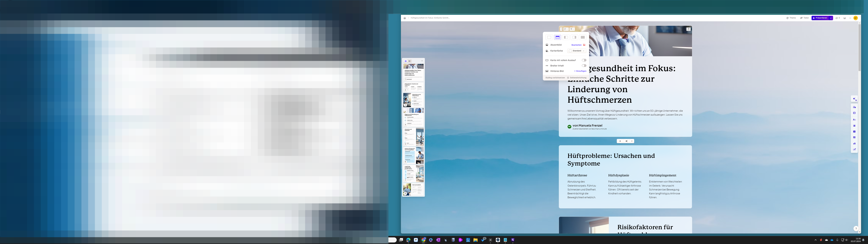Expand the add-card options chevron
Image resolution: width=868 pixels, height=244 pixels.
pos(632,141)
